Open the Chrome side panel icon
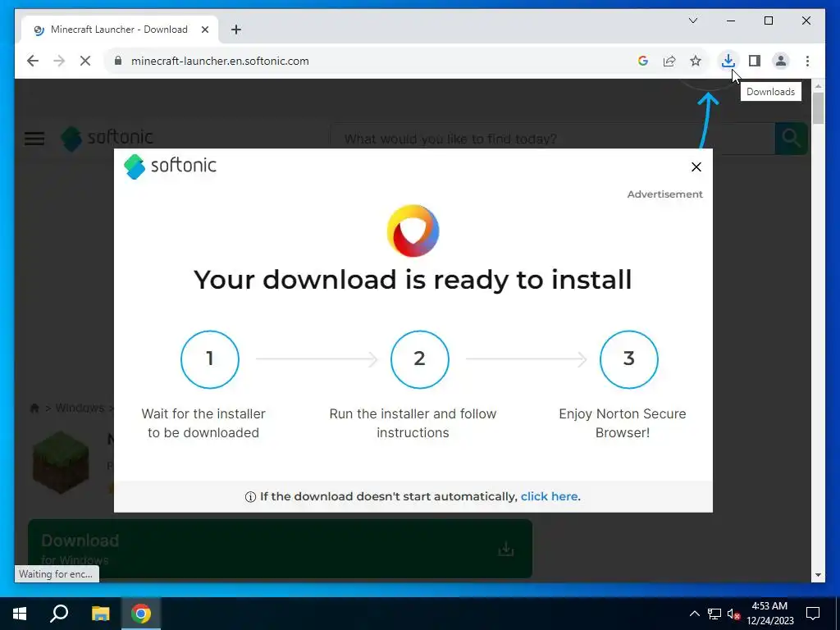Image resolution: width=840 pixels, height=630 pixels. [x=755, y=61]
